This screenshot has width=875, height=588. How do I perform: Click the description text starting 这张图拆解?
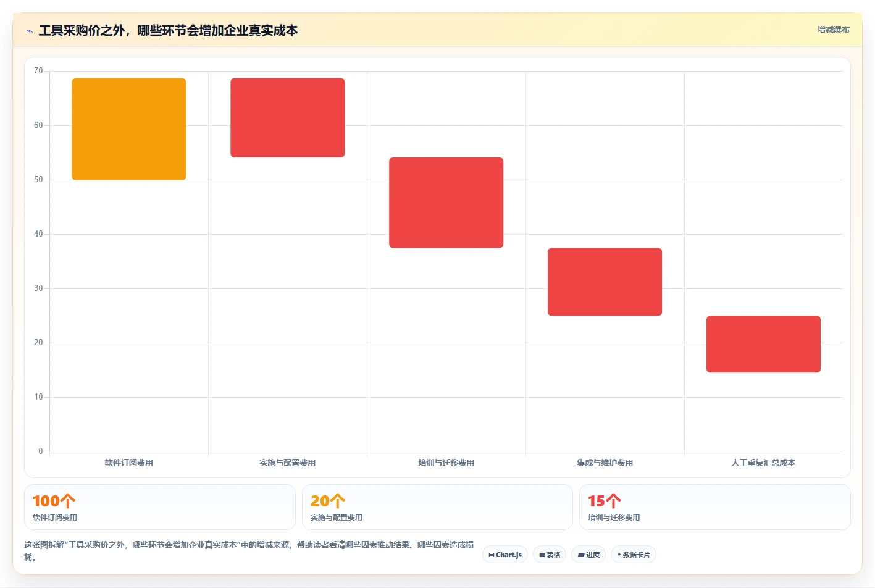249,551
